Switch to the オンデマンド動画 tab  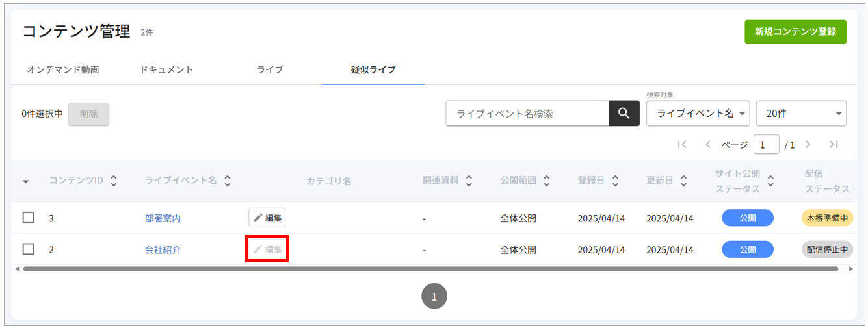point(63,69)
